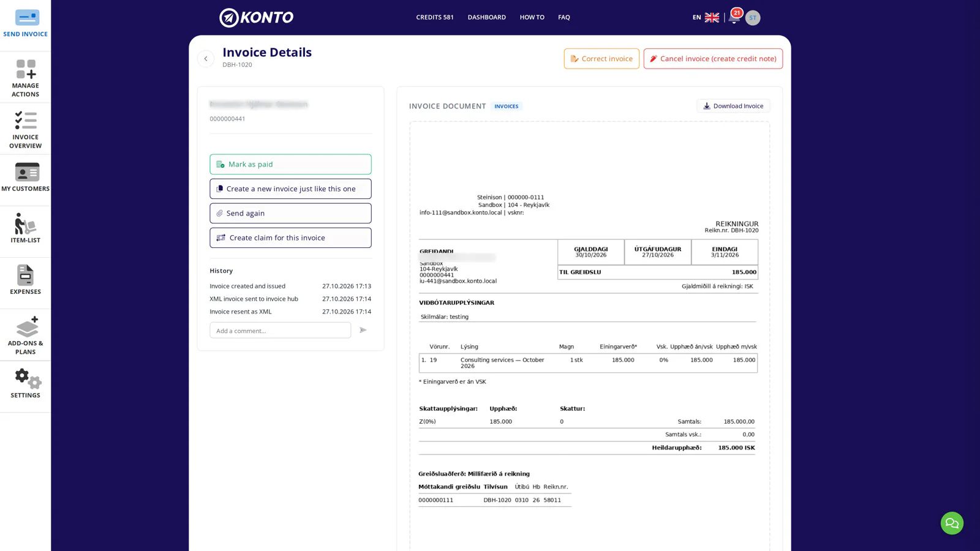Open Send Invoice in the sidebar
980x551 pixels.
25,24
